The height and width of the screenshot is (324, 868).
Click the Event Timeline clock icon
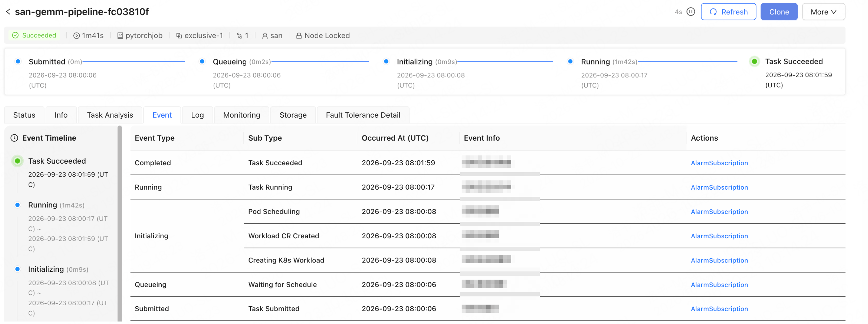pos(14,138)
